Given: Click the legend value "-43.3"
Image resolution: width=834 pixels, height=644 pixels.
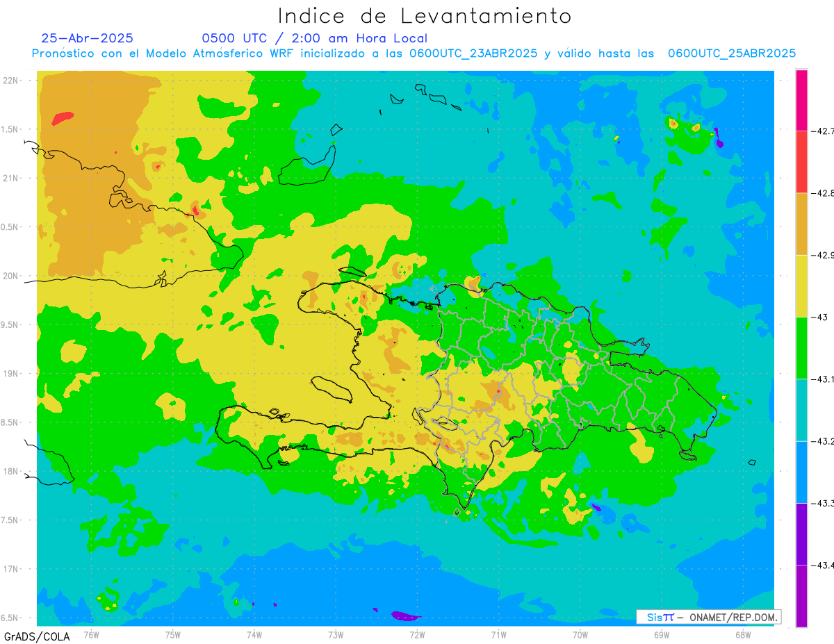Looking at the screenshot, I should [x=823, y=503].
